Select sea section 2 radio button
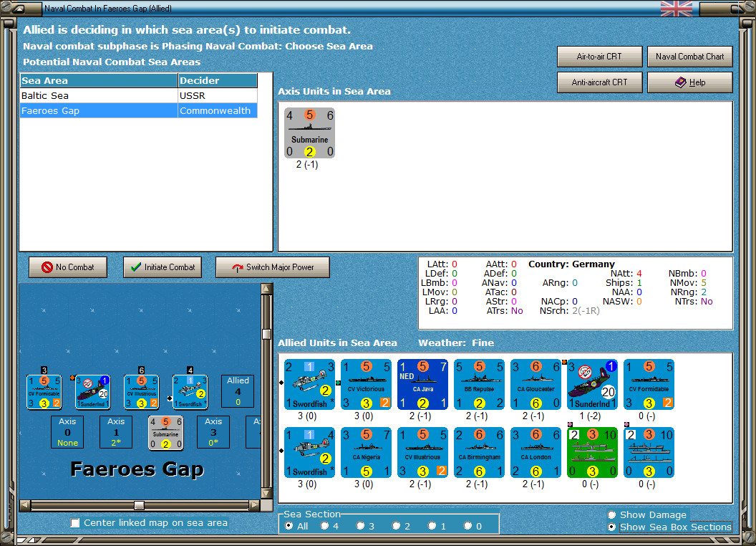 pos(396,526)
